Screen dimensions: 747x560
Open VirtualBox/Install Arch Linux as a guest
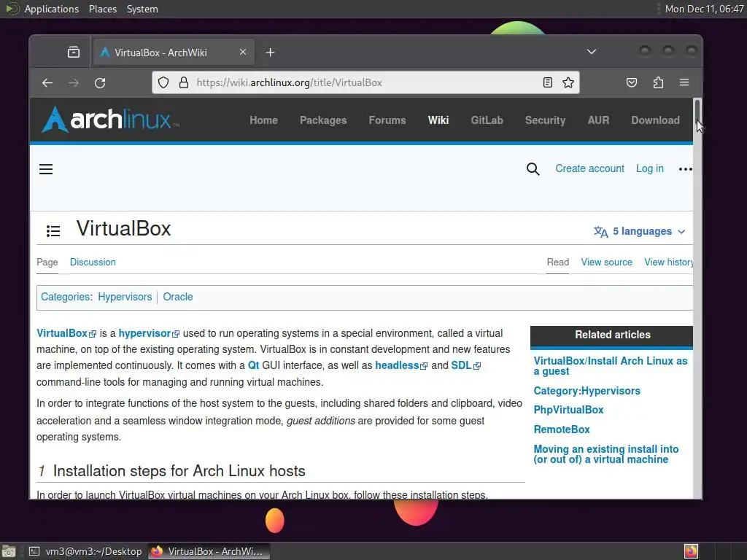click(x=611, y=366)
